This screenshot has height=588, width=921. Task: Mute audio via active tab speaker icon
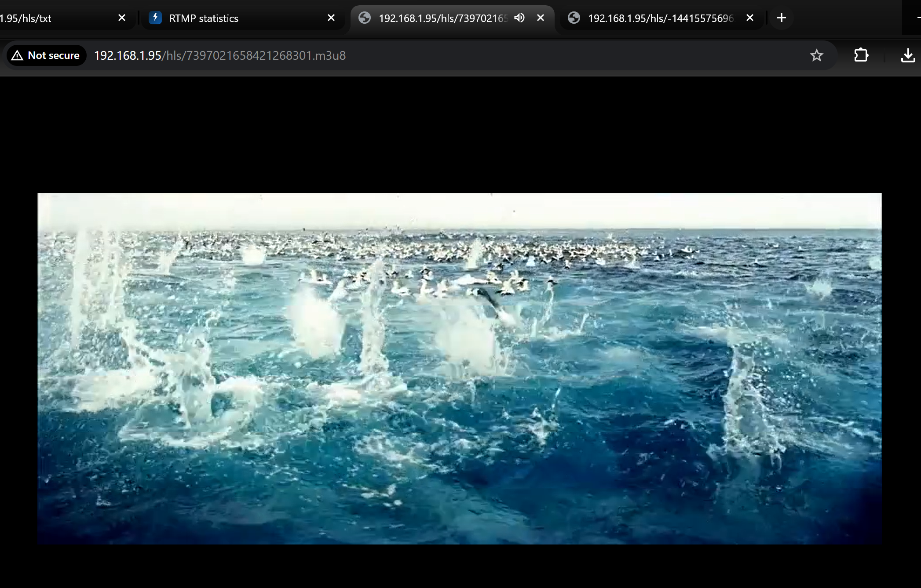[x=519, y=18]
